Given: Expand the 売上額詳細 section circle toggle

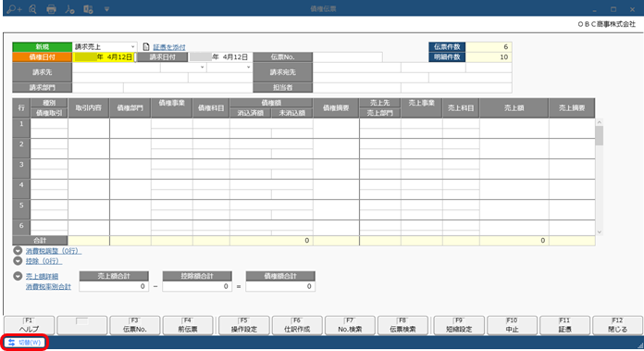Looking at the screenshot, I should (18, 276).
